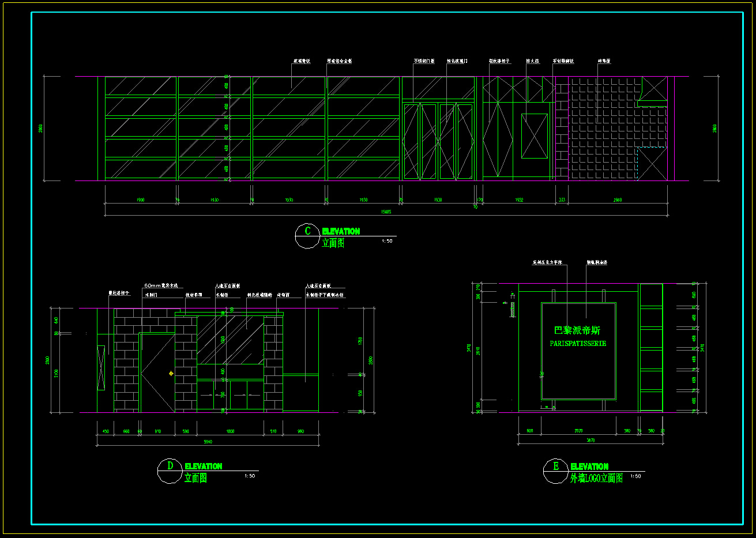Click the ELEVATION title beside marker E
Viewport: 756px width, 538px height.
pos(589,466)
